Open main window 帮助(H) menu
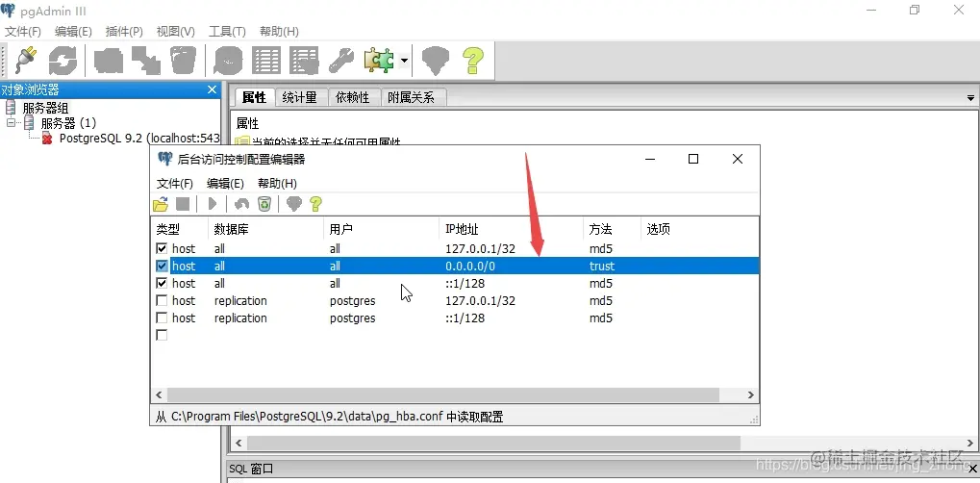This screenshot has height=483, width=980. pos(279,32)
